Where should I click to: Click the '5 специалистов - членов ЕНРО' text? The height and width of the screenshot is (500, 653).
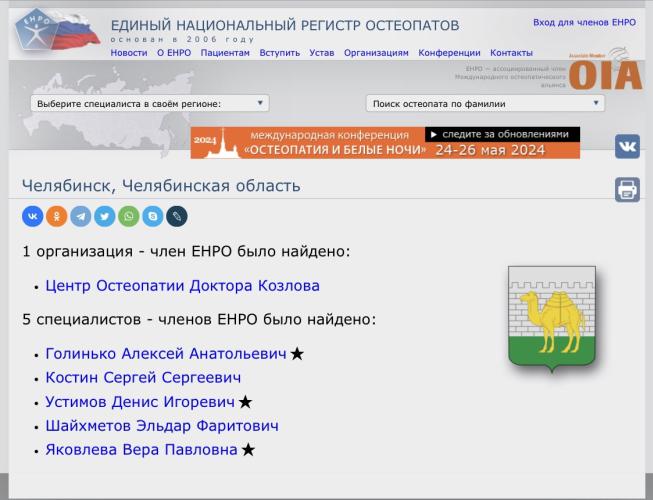coord(199,319)
